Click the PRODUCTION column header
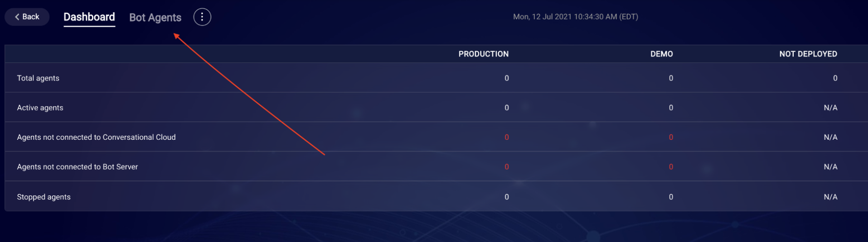This screenshot has width=868, height=242. (483, 54)
